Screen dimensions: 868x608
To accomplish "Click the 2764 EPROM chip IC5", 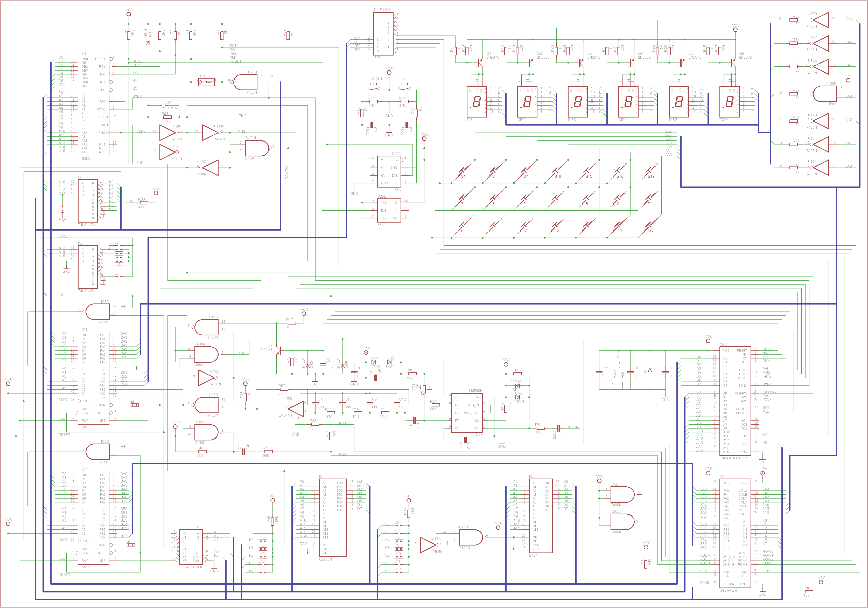I will pyautogui.click(x=541, y=516).
